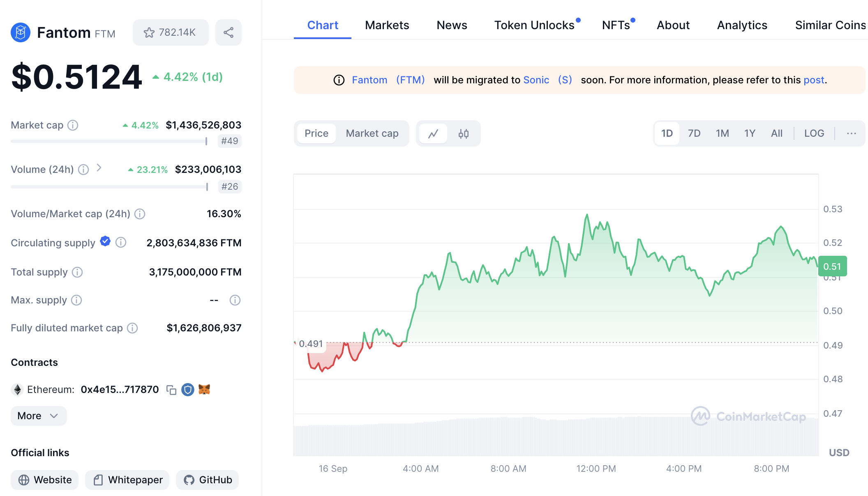Viewport: 868px width, 496px height.
Task: Switch to the Similar Coins tab
Action: coord(831,25)
